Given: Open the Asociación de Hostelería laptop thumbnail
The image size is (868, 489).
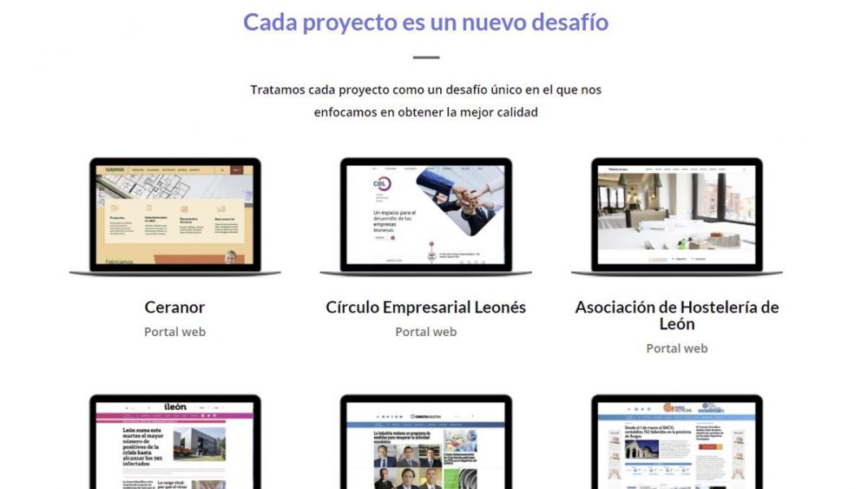Looking at the screenshot, I should tap(676, 217).
